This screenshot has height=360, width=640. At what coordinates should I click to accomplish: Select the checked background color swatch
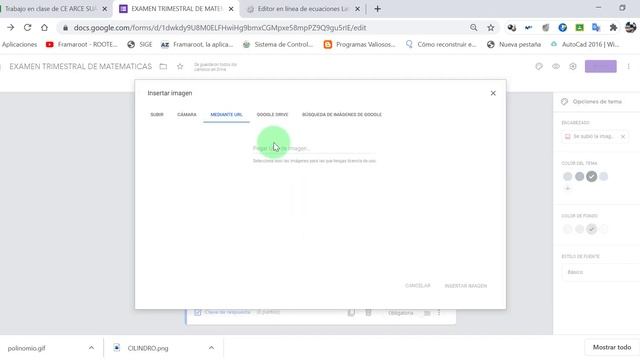click(591, 229)
